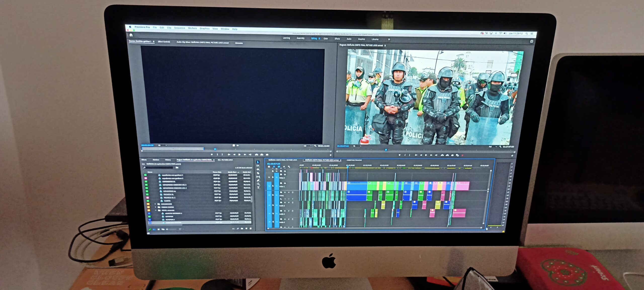The image size is (644, 290).
Task: Toggle eye visibility for Video 1 track
Action: (285, 183)
